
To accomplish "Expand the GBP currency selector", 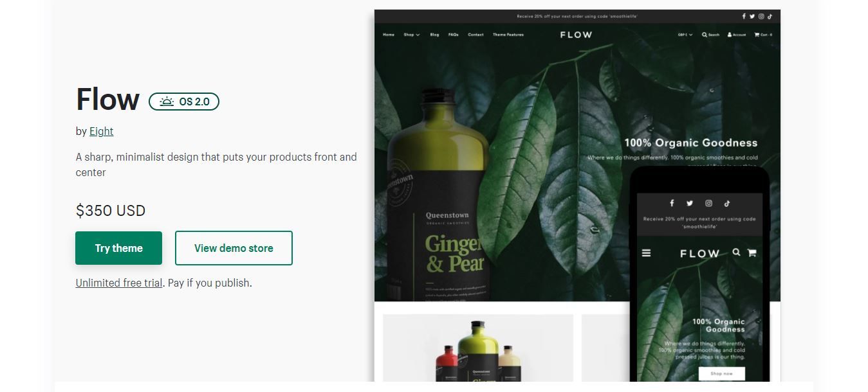I will [x=685, y=35].
